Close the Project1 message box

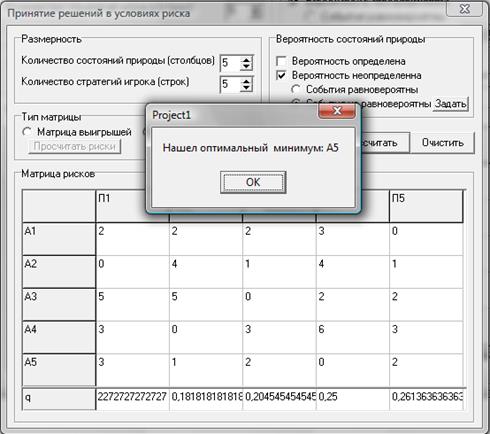pyautogui.click(x=337, y=110)
